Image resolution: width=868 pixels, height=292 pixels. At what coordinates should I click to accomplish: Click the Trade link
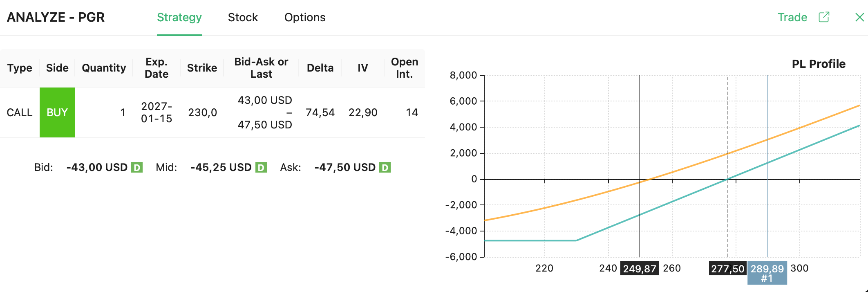[792, 18]
